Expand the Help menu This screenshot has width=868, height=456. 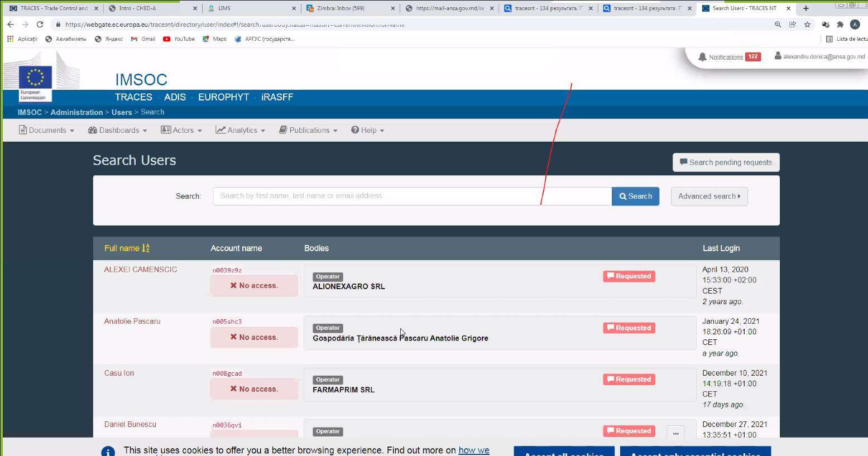pyautogui.click(x=368, y=130)
